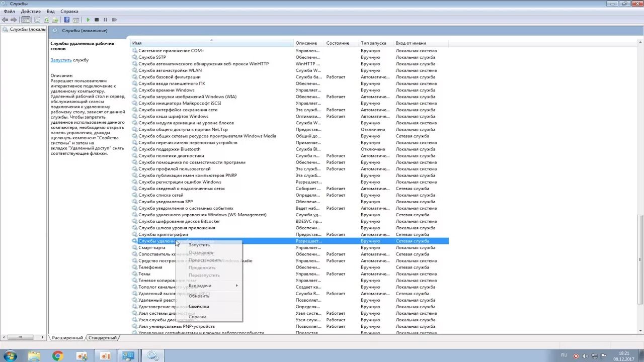Open the Справка menu in menu bar
Image resolution: width=644 pixels, height=362 pixels.
[x=69, y=11]
